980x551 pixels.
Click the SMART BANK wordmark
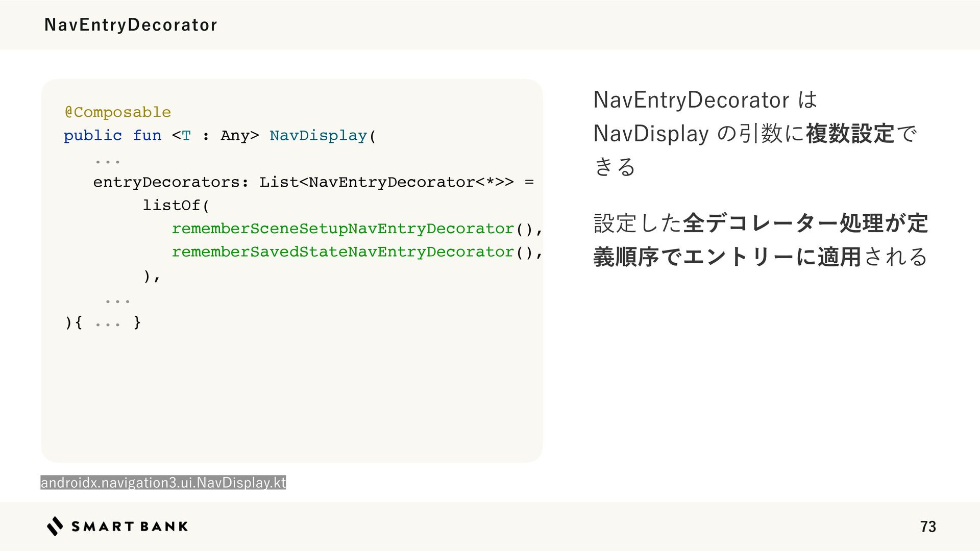point(130,527)
